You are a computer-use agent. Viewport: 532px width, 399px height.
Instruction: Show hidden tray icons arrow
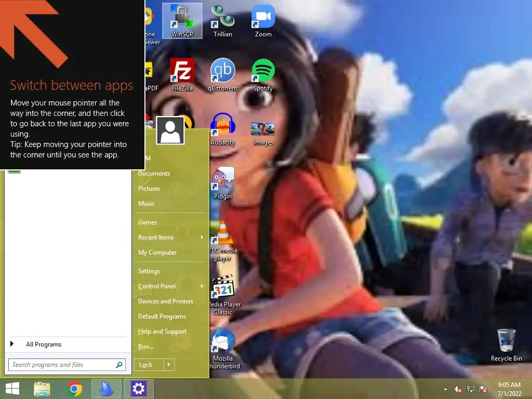click(x=445, y=389)
